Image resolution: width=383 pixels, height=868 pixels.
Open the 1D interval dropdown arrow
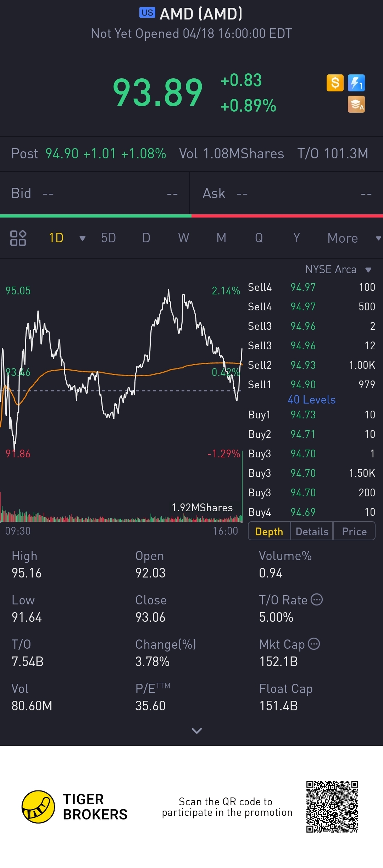82,238
